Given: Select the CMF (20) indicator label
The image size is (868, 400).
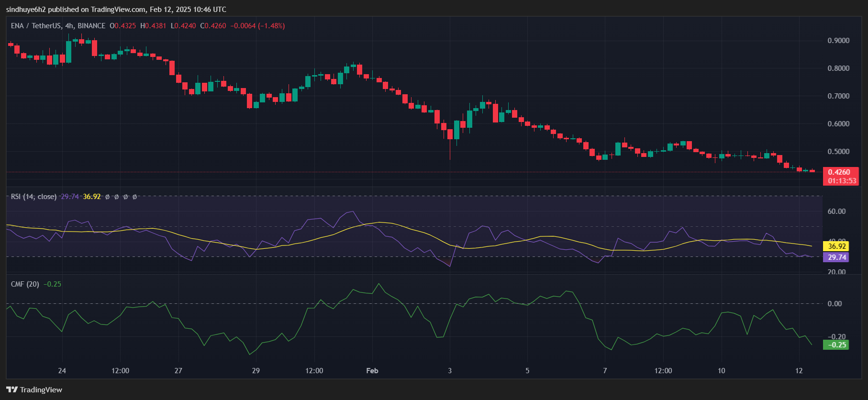Looking at the screenshot, I should [x=25, y=284].
